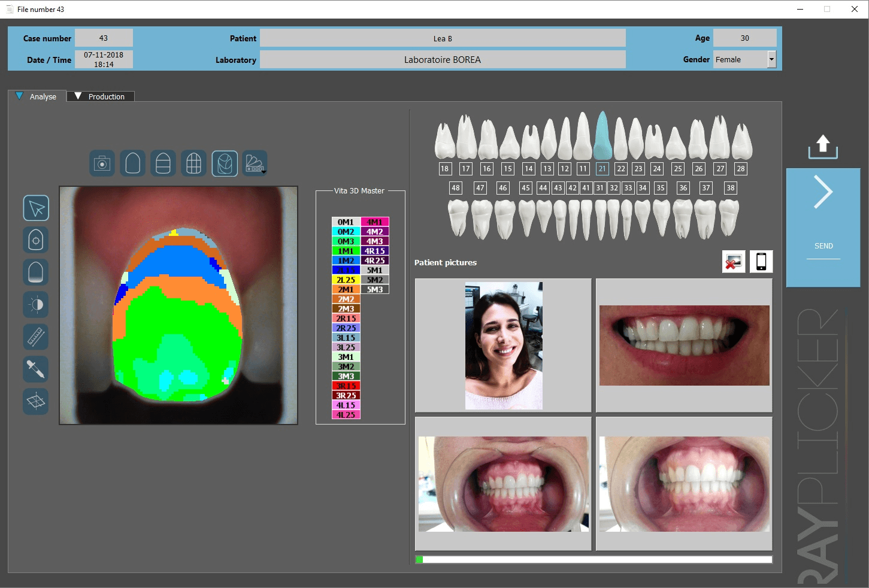The image size is (869, 588).
Task: Delete picture using red cross icon
Action: (x=734, y=262)
